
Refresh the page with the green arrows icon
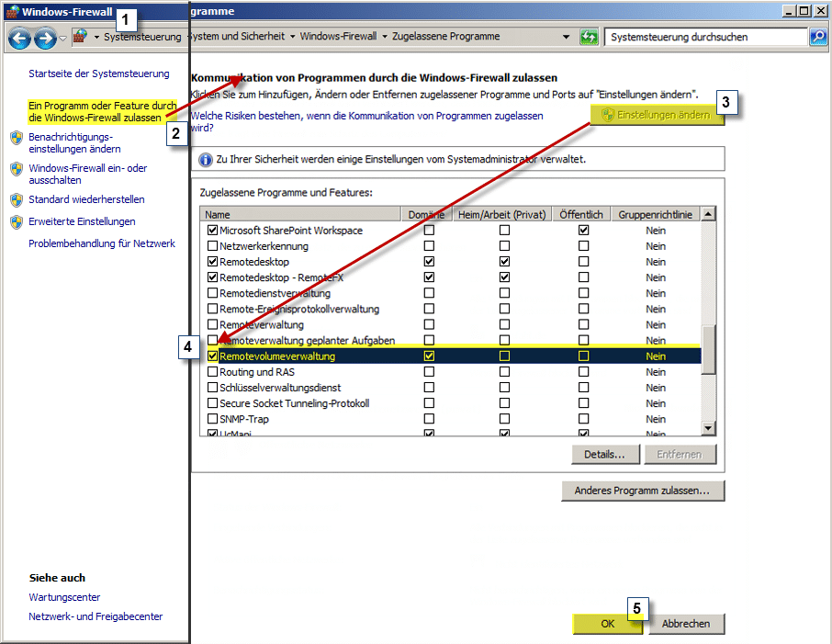[x=589, y=37]
